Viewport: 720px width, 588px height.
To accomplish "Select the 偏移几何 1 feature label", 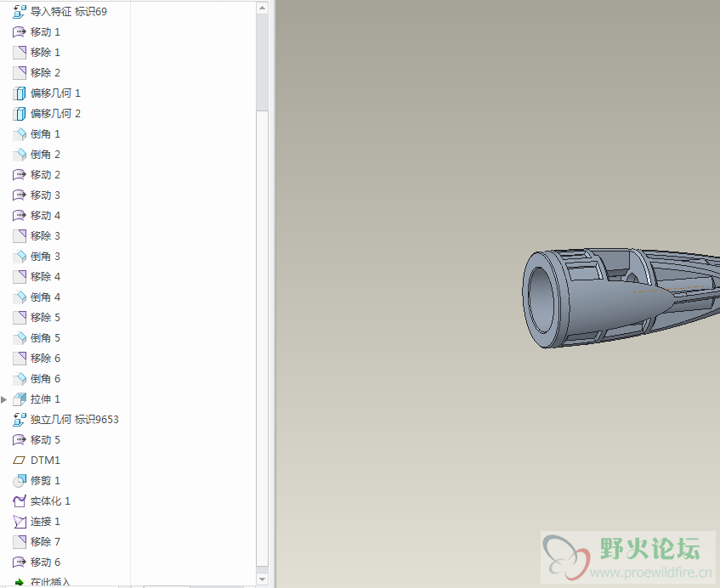I will point(55,93).
